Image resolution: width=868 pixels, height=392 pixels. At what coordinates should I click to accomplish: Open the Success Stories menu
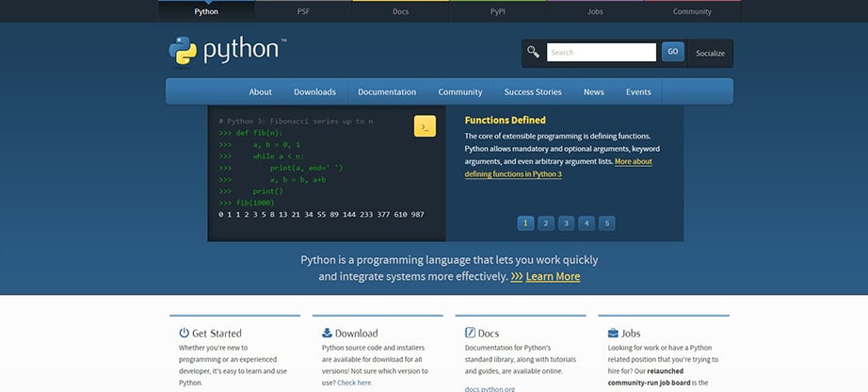tap(533, 92)
